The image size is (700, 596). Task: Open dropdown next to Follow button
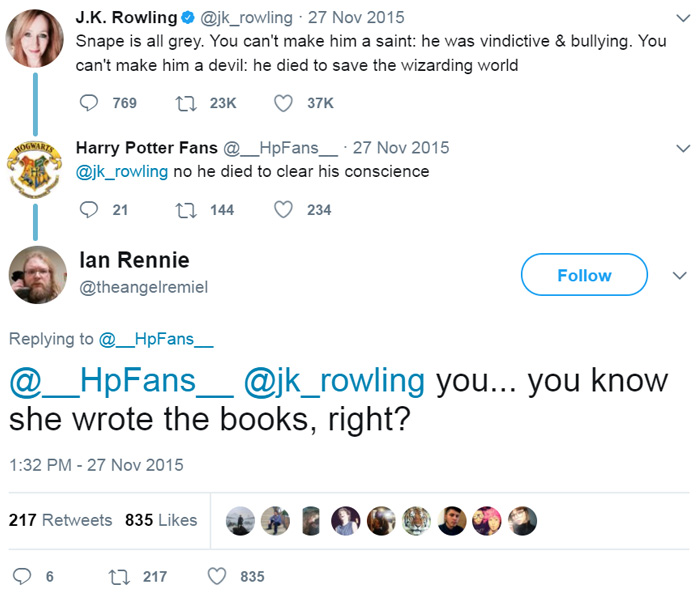(679, 275)
